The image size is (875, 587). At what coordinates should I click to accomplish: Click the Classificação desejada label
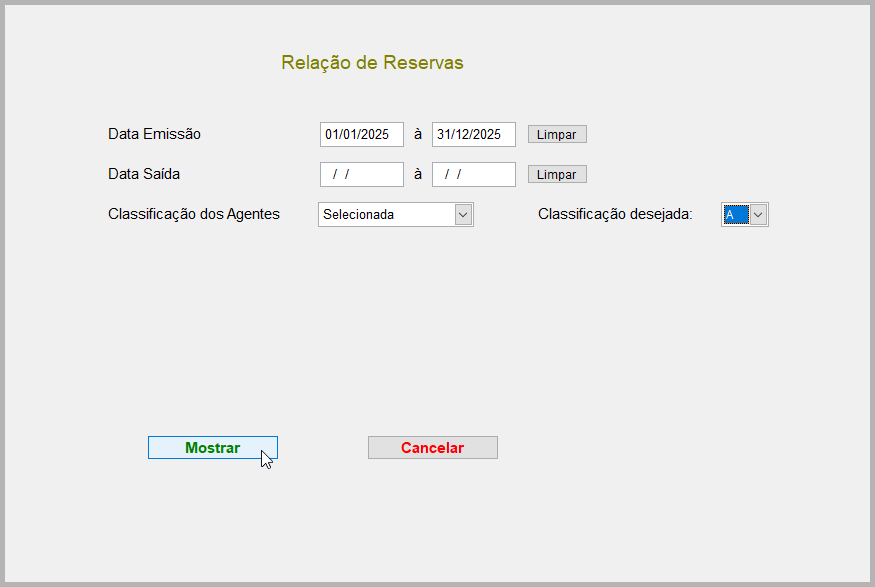[617, 214]
